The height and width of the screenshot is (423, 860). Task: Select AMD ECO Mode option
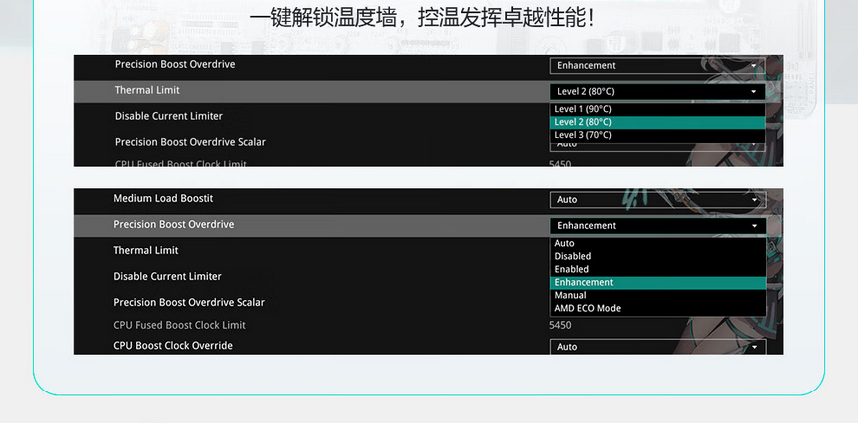pyautogui.click(x=658, y=308)
